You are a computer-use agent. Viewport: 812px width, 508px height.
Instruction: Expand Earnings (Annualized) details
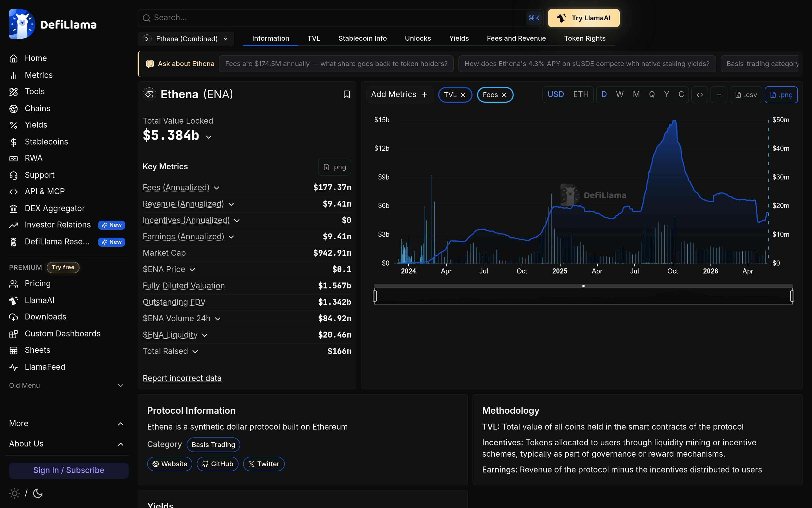click(x=231, y=237)
